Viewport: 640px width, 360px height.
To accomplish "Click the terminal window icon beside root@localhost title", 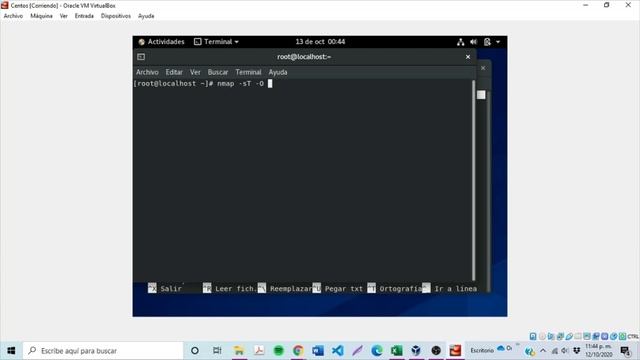I will 141,57.
